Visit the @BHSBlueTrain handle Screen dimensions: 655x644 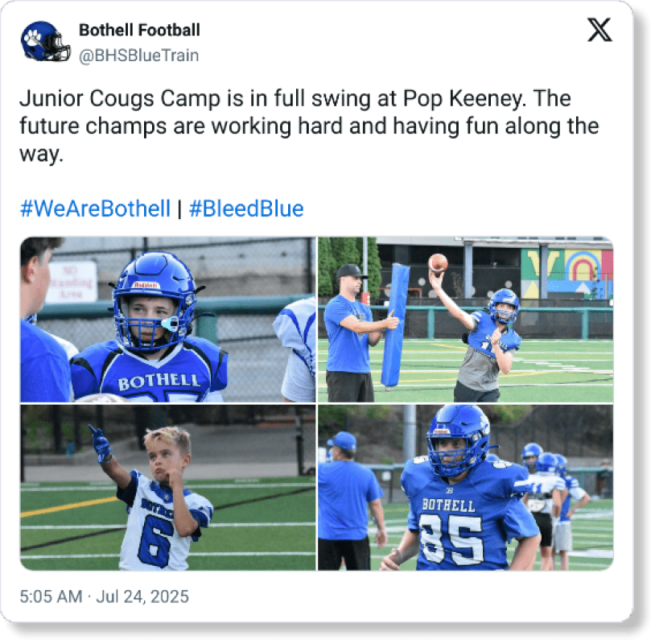[x=138, y=56]
